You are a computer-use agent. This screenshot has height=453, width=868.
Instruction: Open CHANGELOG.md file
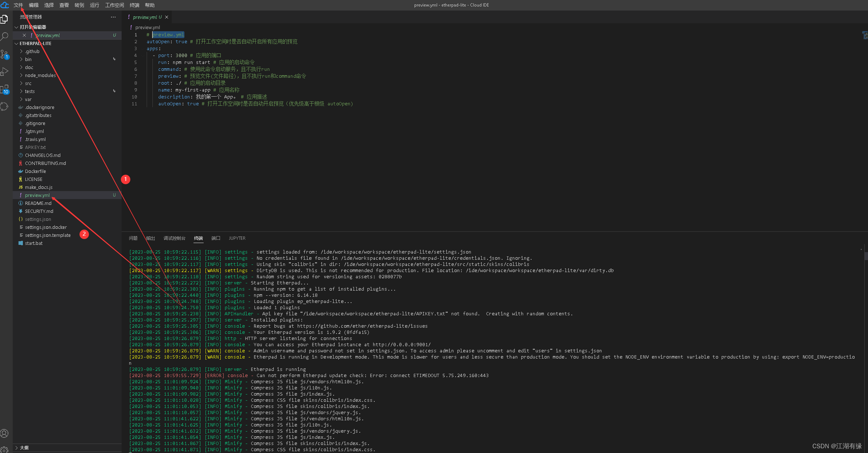(67, 155)
